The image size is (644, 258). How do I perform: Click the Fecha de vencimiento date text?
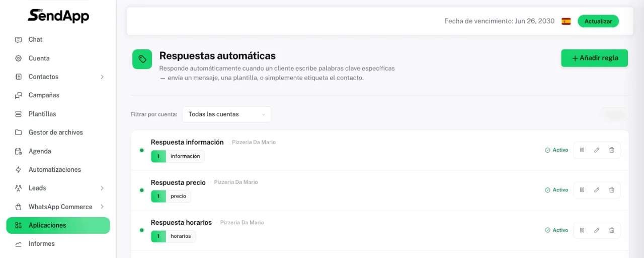499,21
